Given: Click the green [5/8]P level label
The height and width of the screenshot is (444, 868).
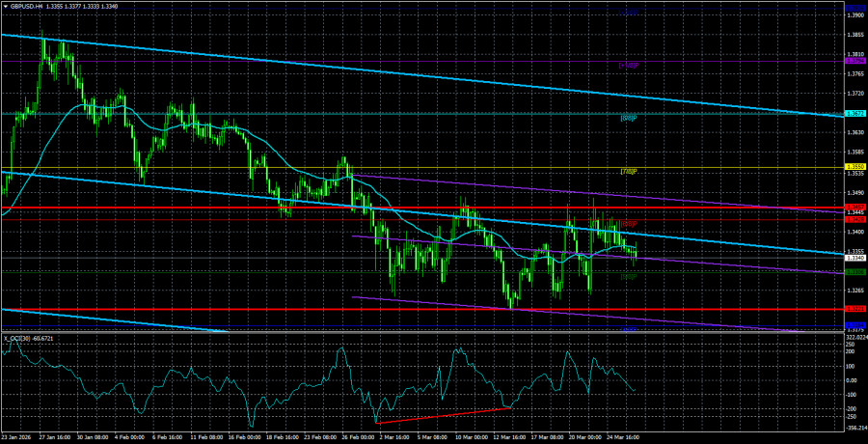Looking at the screenshot, I should 629,277.
